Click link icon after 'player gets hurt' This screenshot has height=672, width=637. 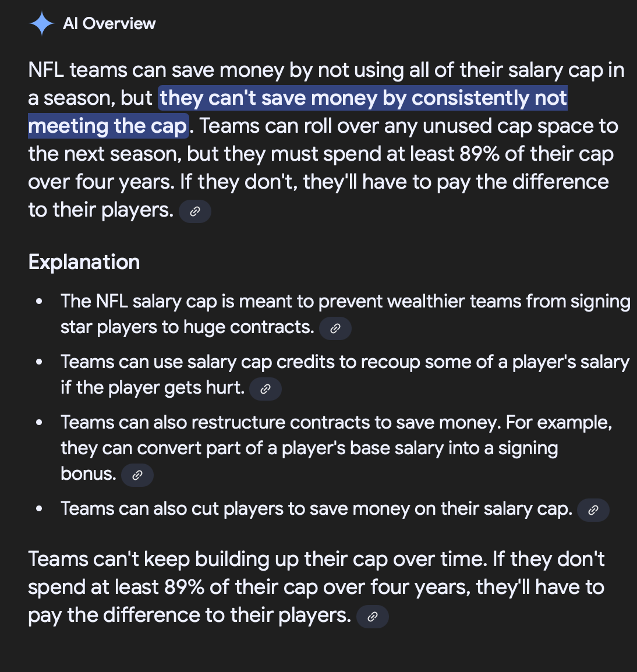coord(266,389)
